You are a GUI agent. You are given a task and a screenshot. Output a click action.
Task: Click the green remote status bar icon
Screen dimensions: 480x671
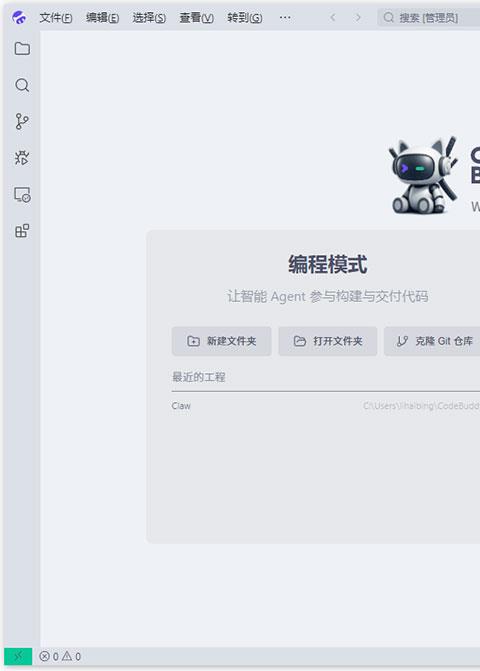(x=18, y=656)
